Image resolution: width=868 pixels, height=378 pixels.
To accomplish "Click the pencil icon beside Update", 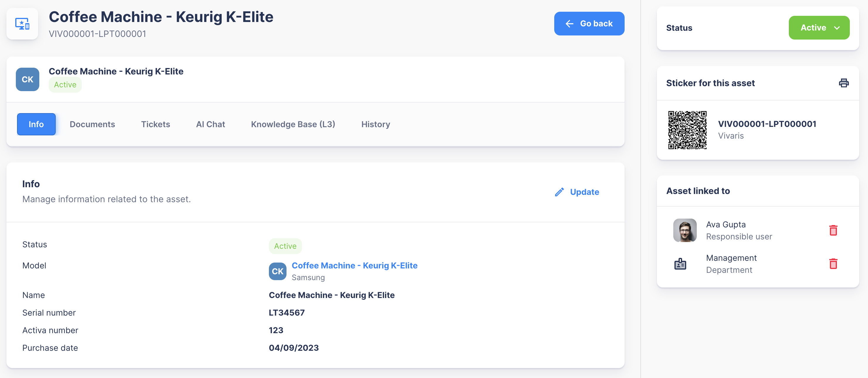I will [x=559, y=192].
